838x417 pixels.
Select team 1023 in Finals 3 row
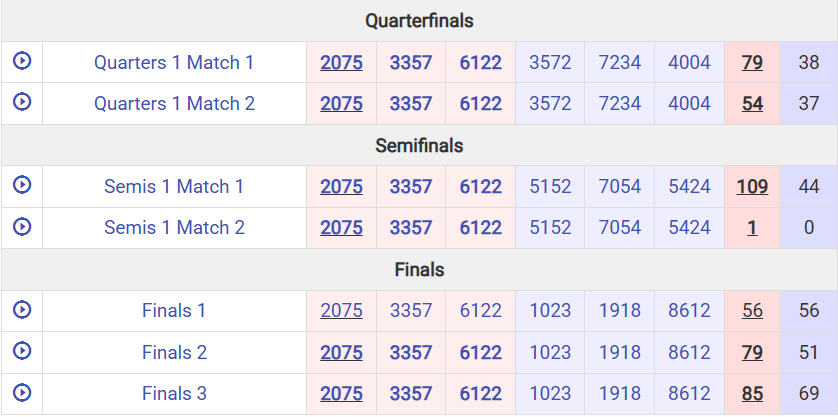tap(550, 394)
